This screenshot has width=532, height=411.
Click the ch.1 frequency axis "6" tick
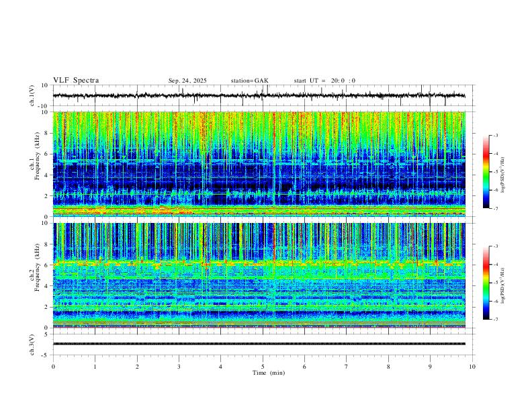pos(47,154)
